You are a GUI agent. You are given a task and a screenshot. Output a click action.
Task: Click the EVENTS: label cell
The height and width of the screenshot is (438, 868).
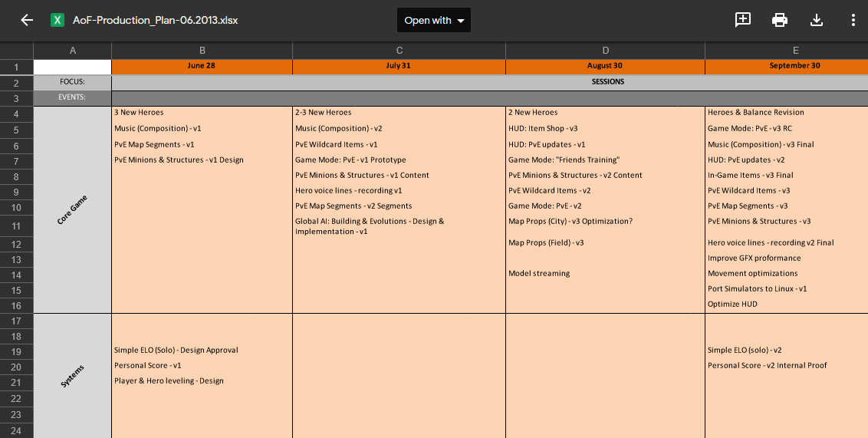73,97
